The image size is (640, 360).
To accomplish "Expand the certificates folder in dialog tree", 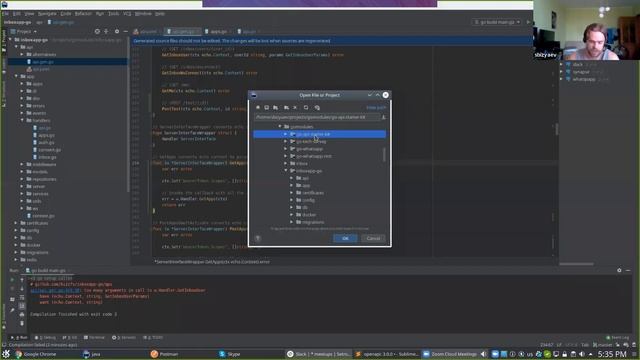I will click(291, 193).
